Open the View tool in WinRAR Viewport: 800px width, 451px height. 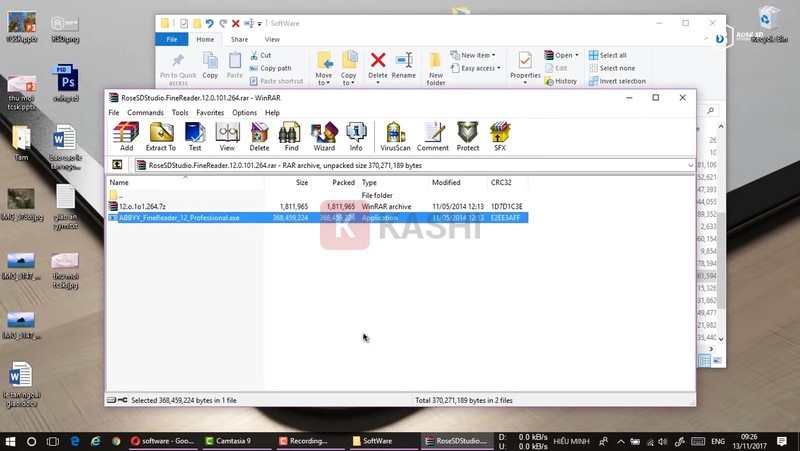pyautogui.click(x=227, y=136)
